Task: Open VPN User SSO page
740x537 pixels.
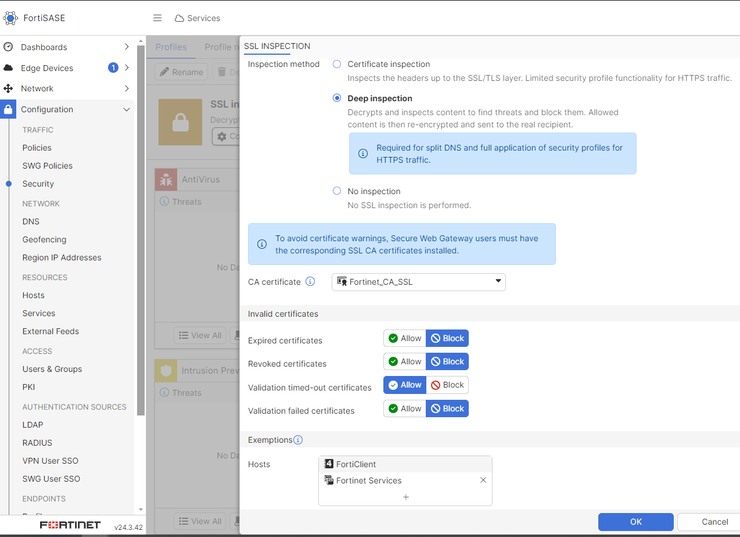Action: (x=50, y=460)
